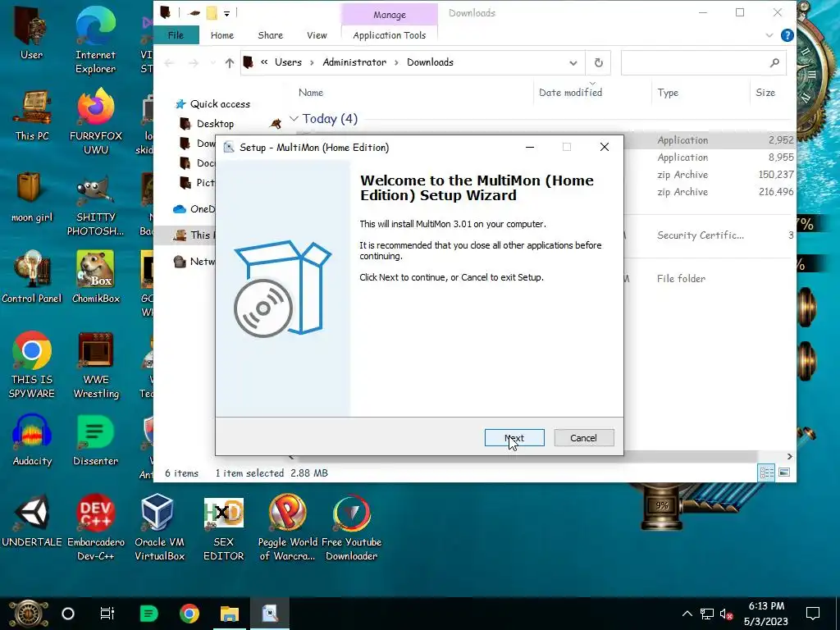Launch Internet Explorer desktop shortcut
The width and height of the screenshot is (840, 630).
(95, 40)
